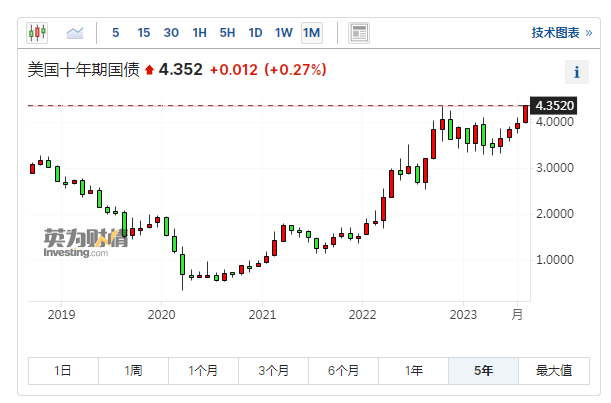Click the 4.3520 current price label

[x=553, y=105]
